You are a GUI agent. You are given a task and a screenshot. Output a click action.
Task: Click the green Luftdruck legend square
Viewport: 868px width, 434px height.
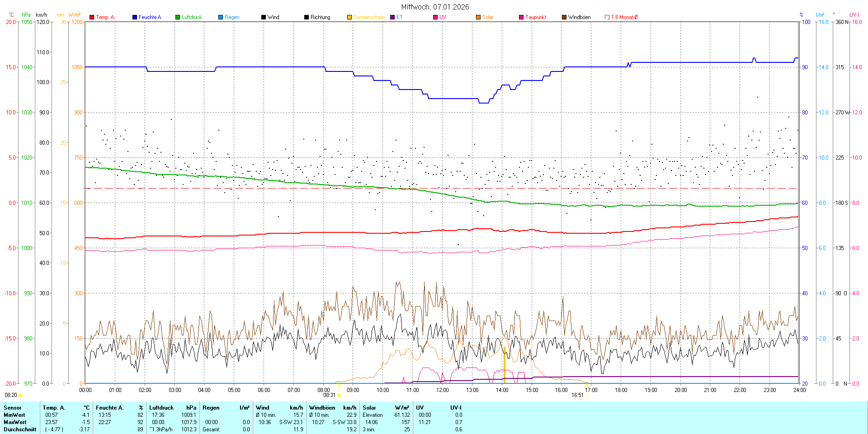(x=178, y=17)
